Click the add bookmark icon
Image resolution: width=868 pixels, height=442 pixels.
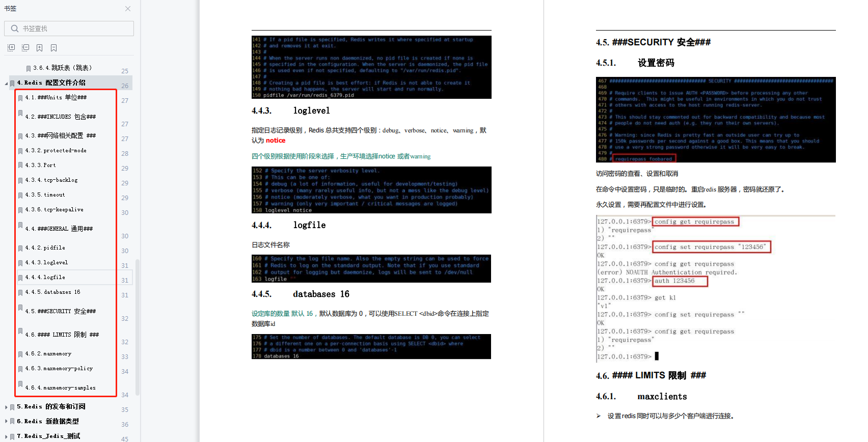click(x=40, y=48)
